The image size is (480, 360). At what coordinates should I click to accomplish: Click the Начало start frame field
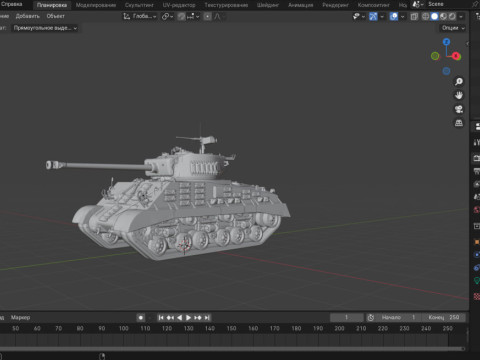pyautogui.click(x=398, y=317)
